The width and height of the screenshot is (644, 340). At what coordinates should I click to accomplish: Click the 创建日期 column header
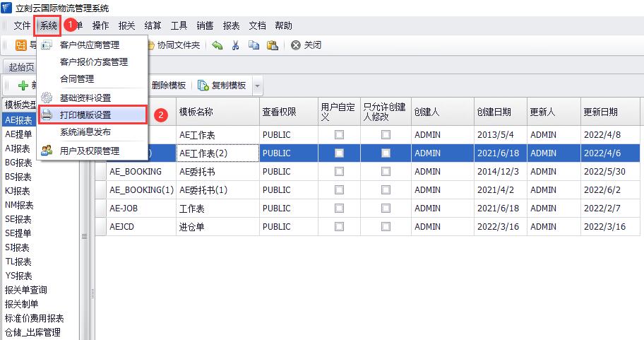pos(494,112)
